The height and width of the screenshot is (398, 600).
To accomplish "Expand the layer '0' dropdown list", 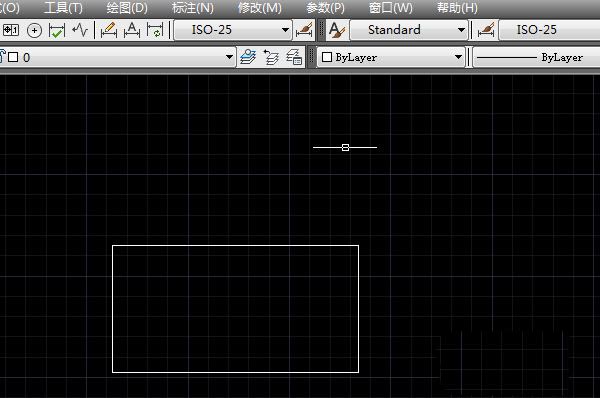I will [229, 57].
